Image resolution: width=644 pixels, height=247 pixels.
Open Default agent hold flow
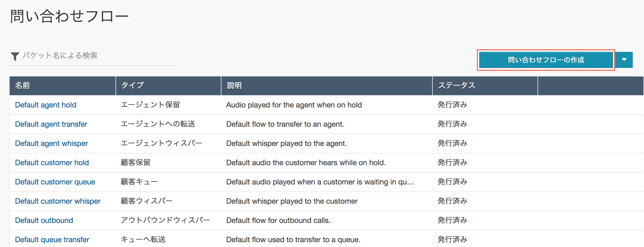45,105
